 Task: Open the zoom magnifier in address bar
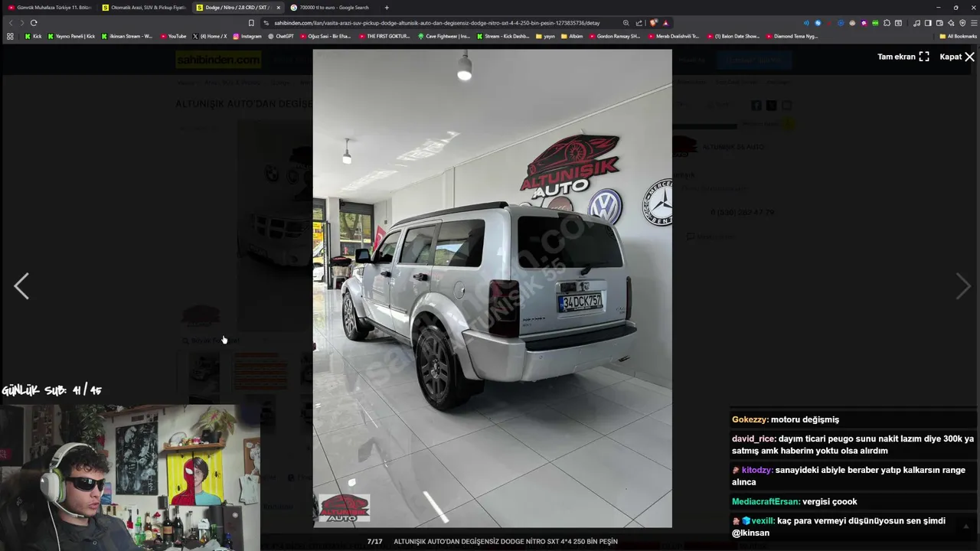(626, 23)
